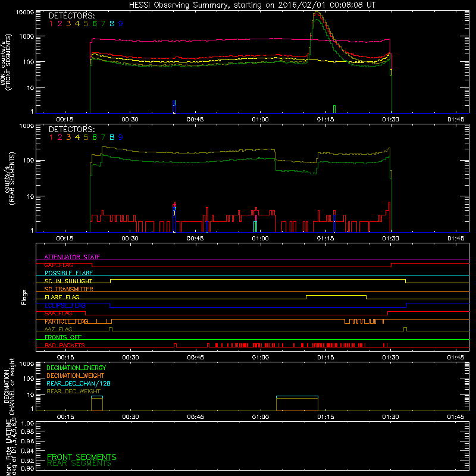Select red detector 1 in front segments legend
476x476 pixels.
pos(51,24)
